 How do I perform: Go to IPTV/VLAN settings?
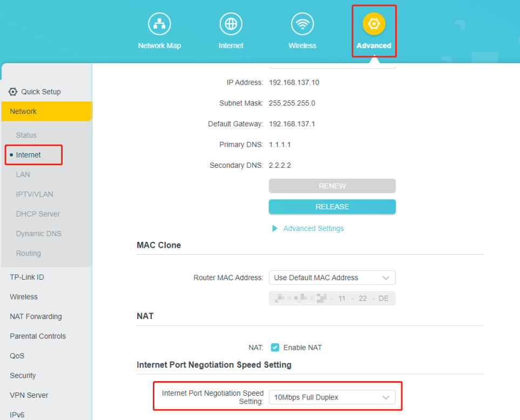(35, 194)
